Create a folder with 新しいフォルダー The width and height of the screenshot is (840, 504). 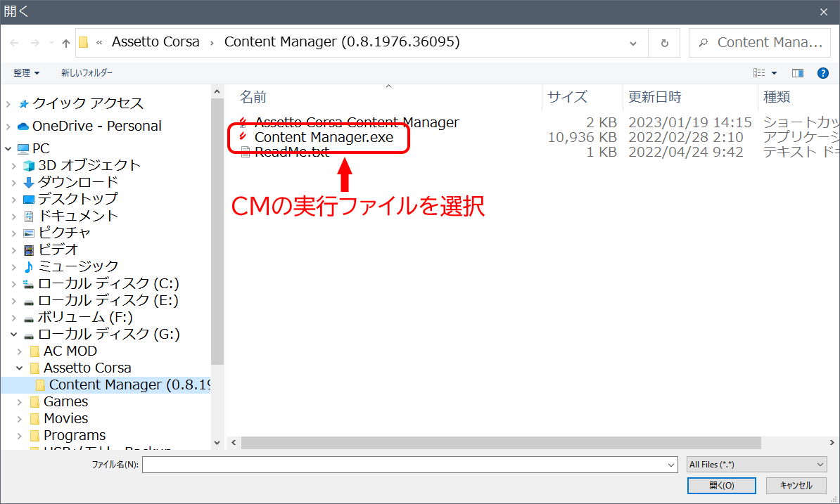coord(87,73)
